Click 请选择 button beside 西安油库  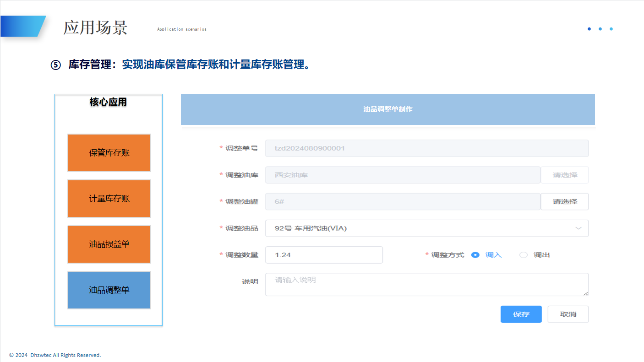point(565,175)
